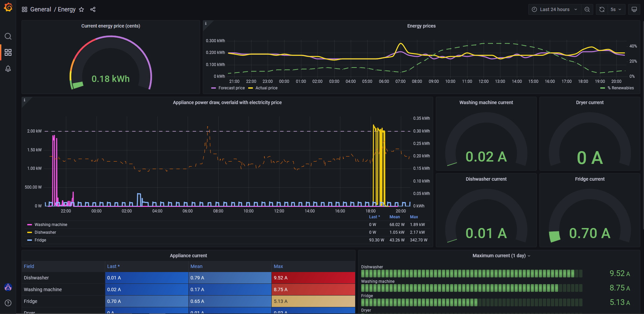This screenshot has width=644, height=314.
Task: Open the Dashboards sidebar icon
Action: (x=8, y=52)
